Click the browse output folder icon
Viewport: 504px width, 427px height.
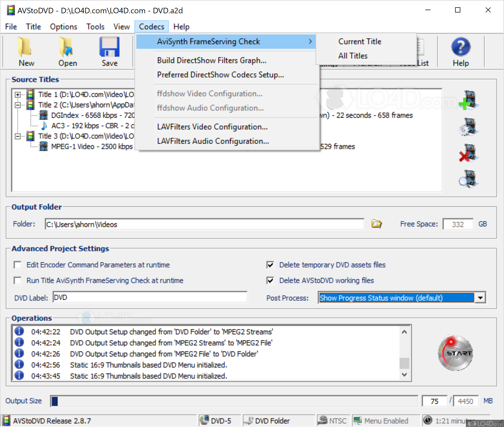376,224
